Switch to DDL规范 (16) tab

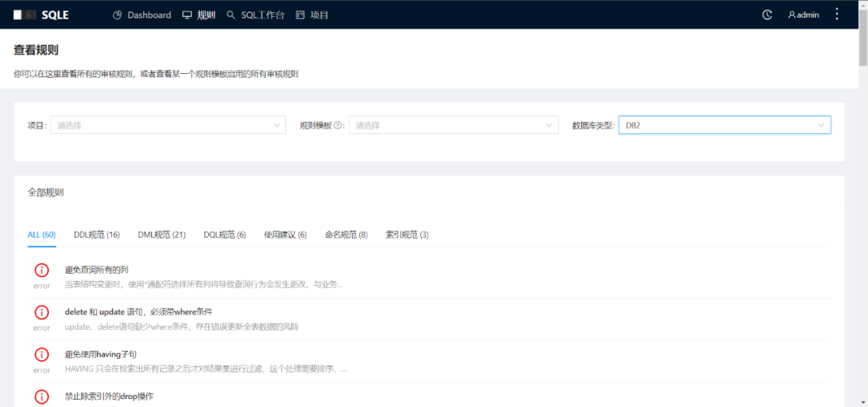97,235
